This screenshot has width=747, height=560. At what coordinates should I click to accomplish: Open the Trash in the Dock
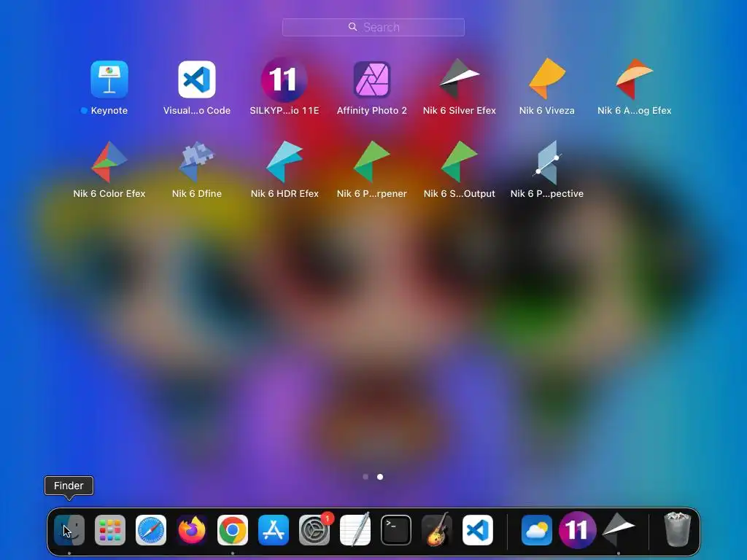(678, 529)
